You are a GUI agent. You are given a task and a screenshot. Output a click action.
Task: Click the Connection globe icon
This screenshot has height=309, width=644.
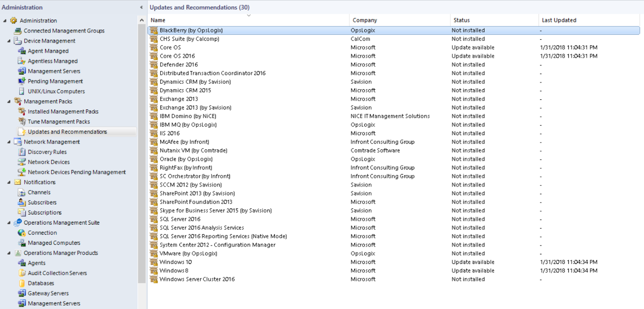(22, 233)
